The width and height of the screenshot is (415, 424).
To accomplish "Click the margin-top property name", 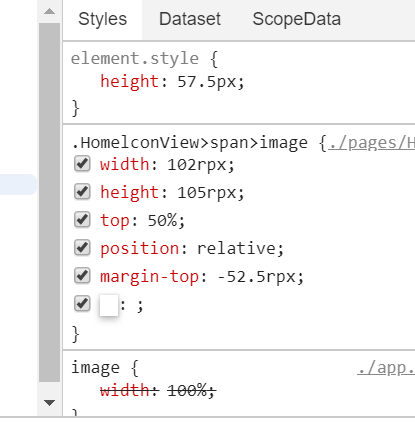I will click(x=150, y=277).
